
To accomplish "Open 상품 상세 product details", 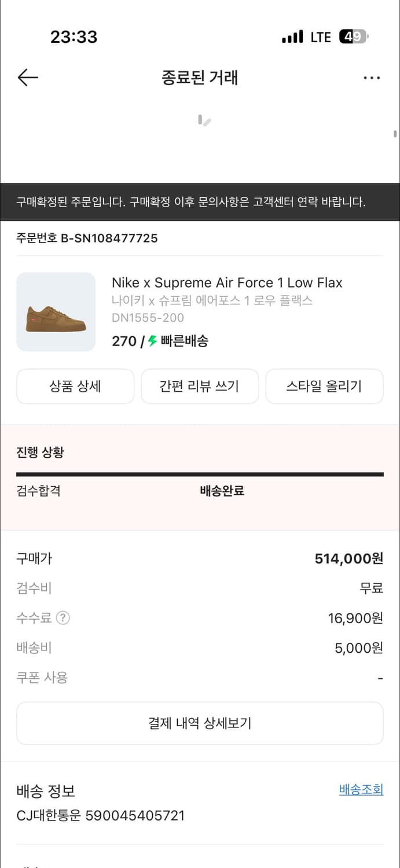I will (75, 386).
